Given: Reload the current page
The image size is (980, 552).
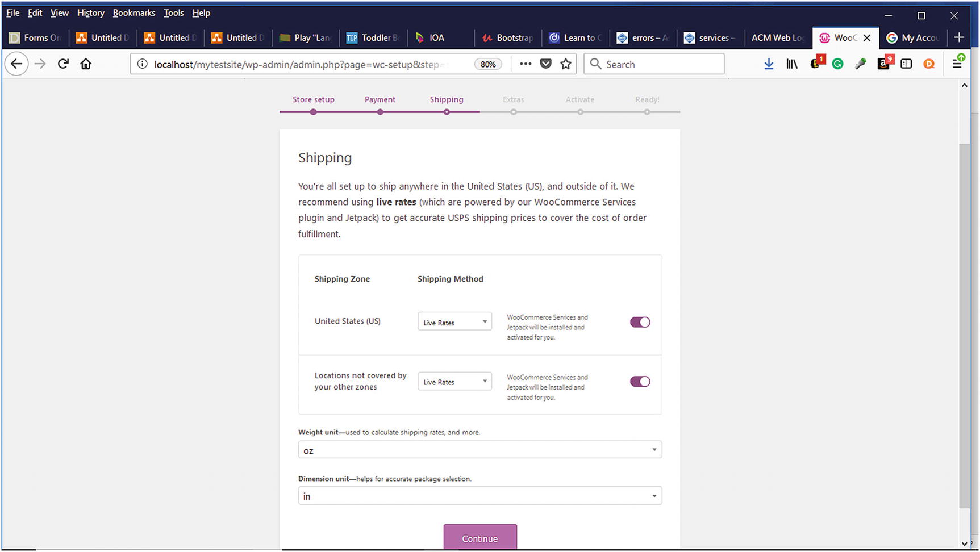Looking at the screenshot, I should pos(63,64).
